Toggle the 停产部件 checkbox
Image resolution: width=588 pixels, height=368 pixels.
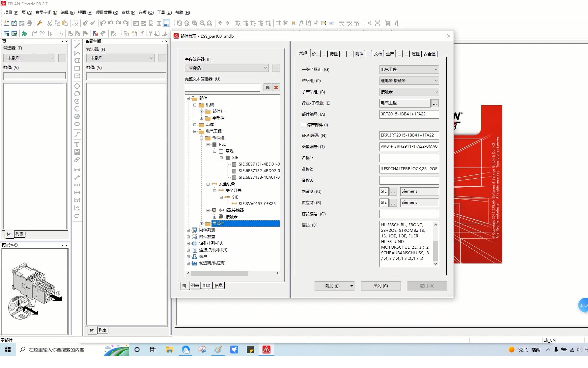point(304,125)
